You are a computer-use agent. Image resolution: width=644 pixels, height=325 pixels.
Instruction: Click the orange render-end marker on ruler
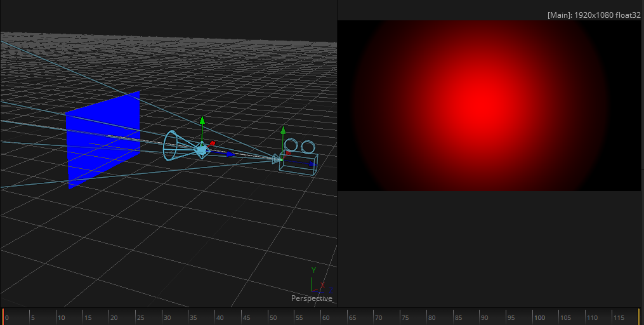(x=639, y=316)
